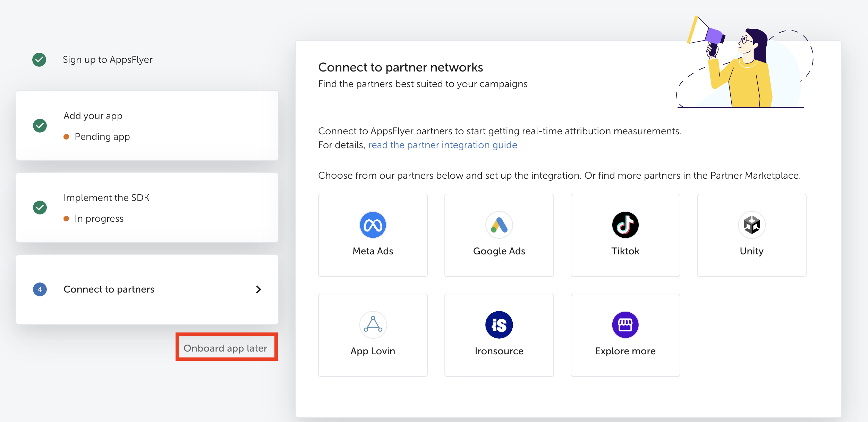Click the Tiktok logo icon
This screenshot has width=868, height=422.
pyautogui.click(x=625, y=225)
